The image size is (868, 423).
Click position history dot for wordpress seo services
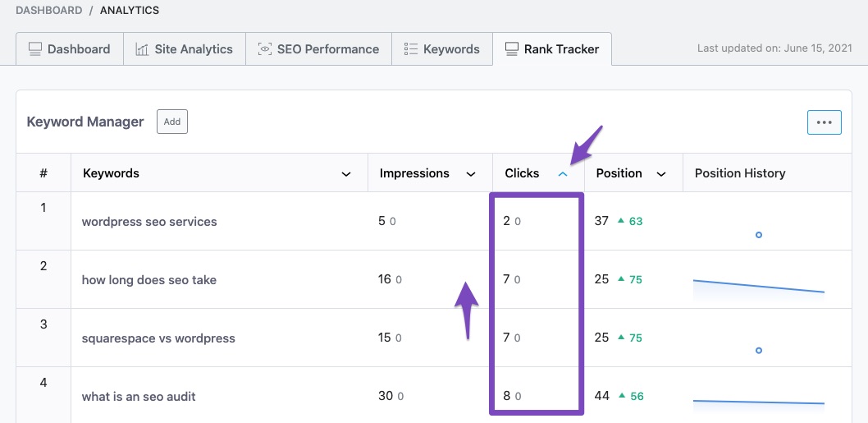[x=759, y=235]
